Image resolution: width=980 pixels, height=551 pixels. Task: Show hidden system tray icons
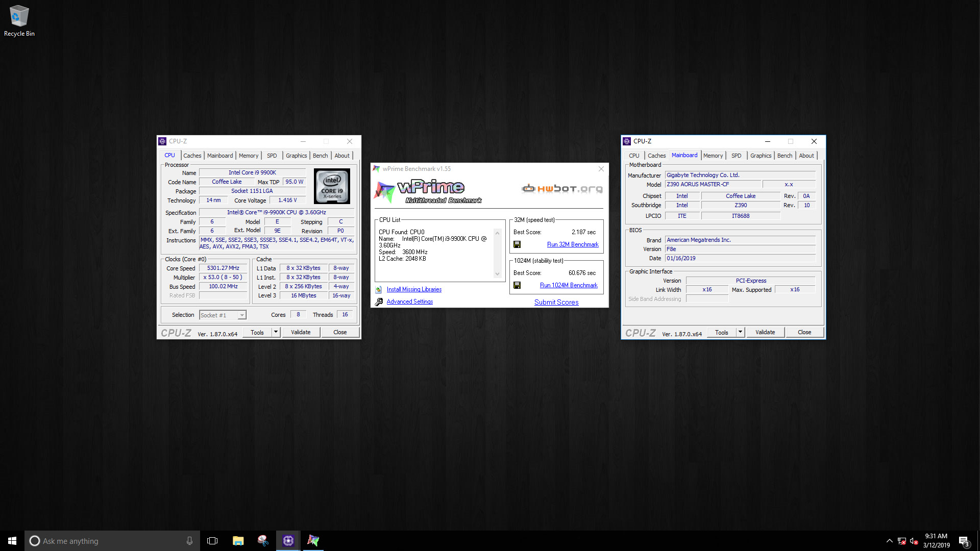click(889, 541)
